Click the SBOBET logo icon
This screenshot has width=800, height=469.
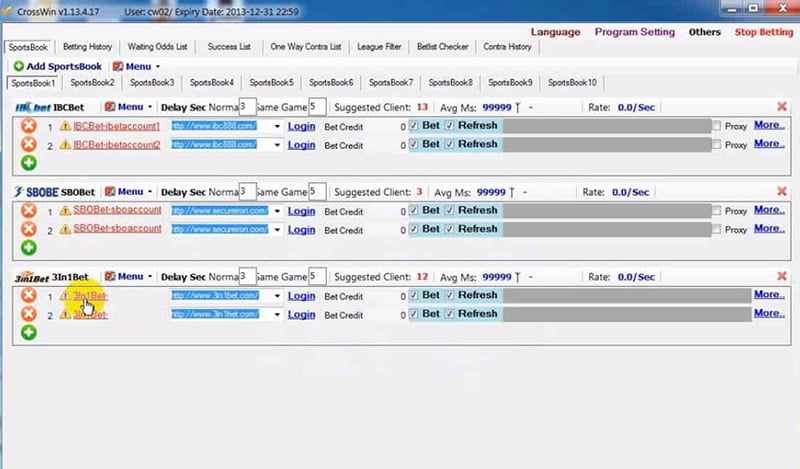click(x=36, y=192)
